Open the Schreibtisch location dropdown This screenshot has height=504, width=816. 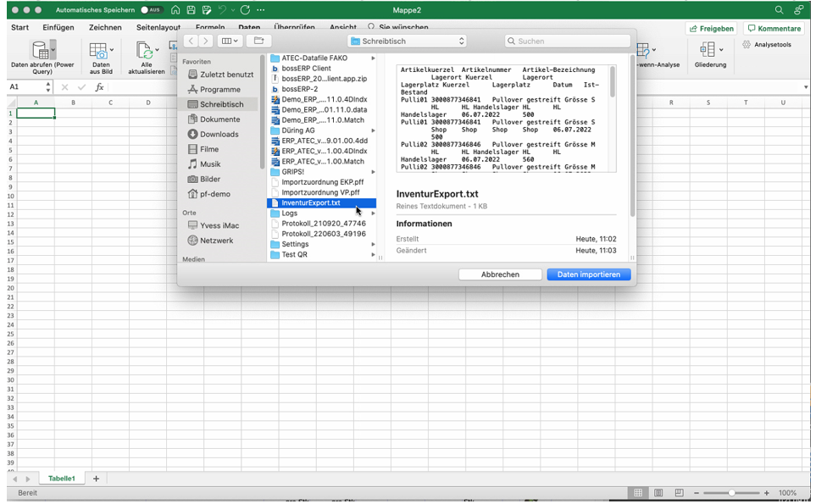(408, 41)
